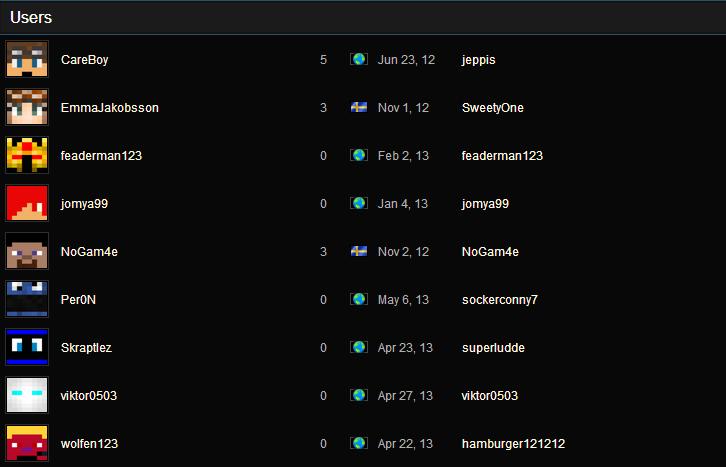Open feaderman123's crowned avatar
Image resolution: width=726 pixels, height=467 pixels.
[27, 156]
